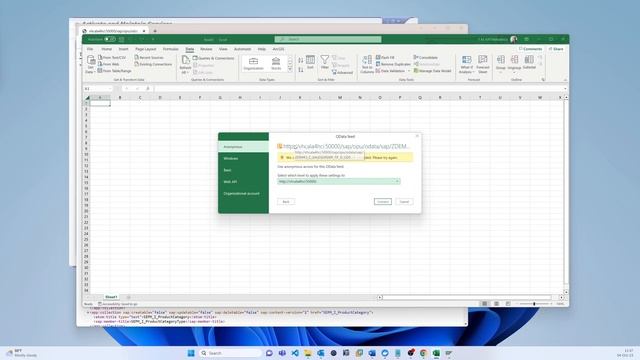The width and height of the screenshot is (640, 360).
Task: Switch to the Formulas tab
Action: (x=171, y=49)
